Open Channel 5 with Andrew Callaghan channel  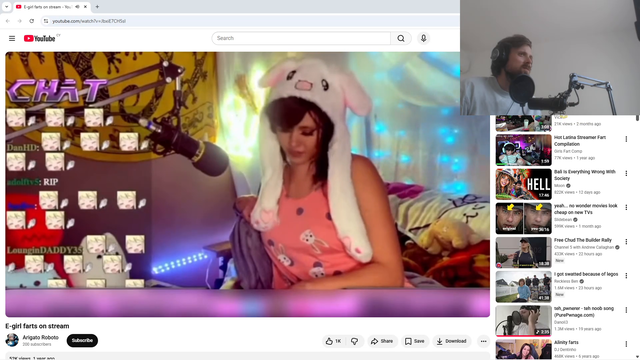584,247
